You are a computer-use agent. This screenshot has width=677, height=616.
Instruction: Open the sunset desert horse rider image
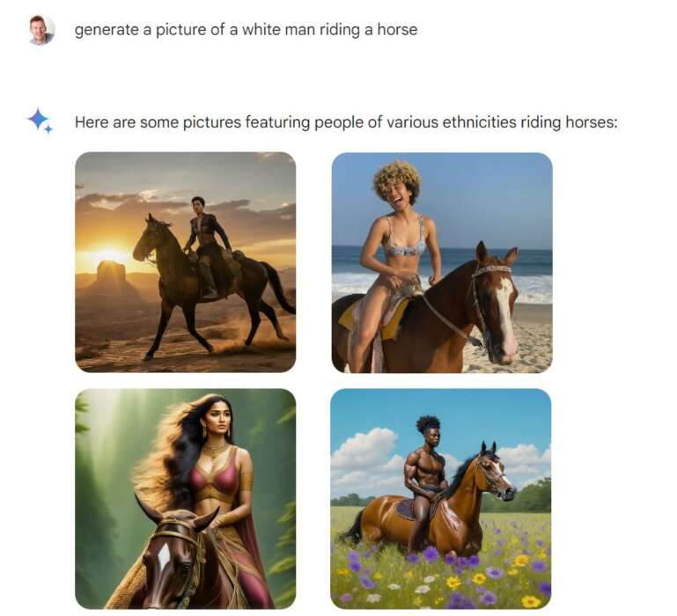[x=185, y=262]
